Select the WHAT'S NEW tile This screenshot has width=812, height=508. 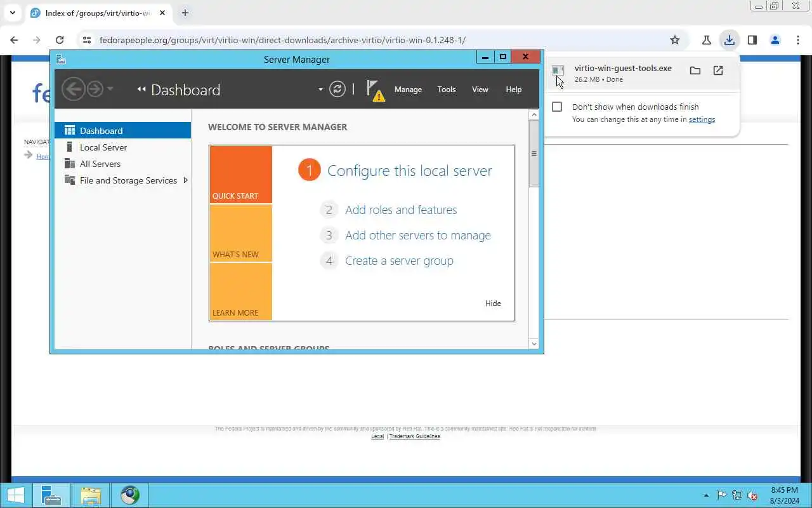[240, 233]
